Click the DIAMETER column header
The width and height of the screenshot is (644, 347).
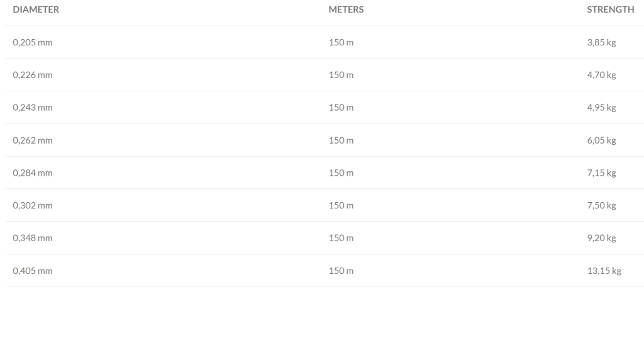36,9
